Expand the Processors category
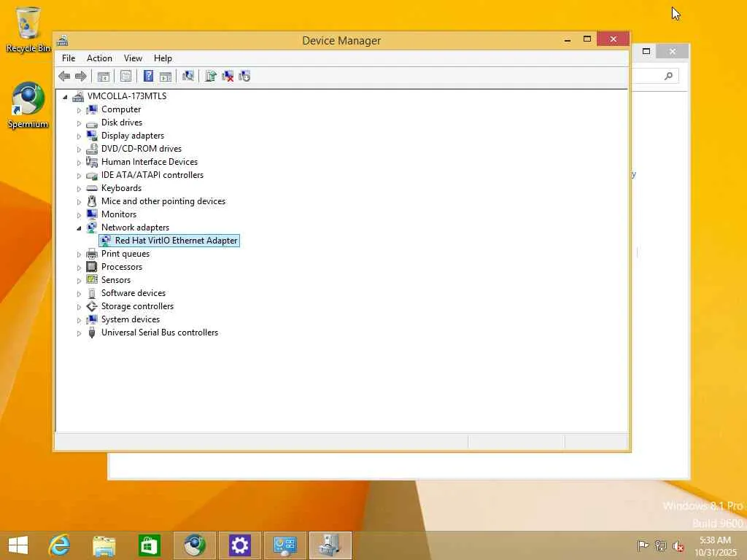Viewport: 747px width, 560px height. [79, 268]
